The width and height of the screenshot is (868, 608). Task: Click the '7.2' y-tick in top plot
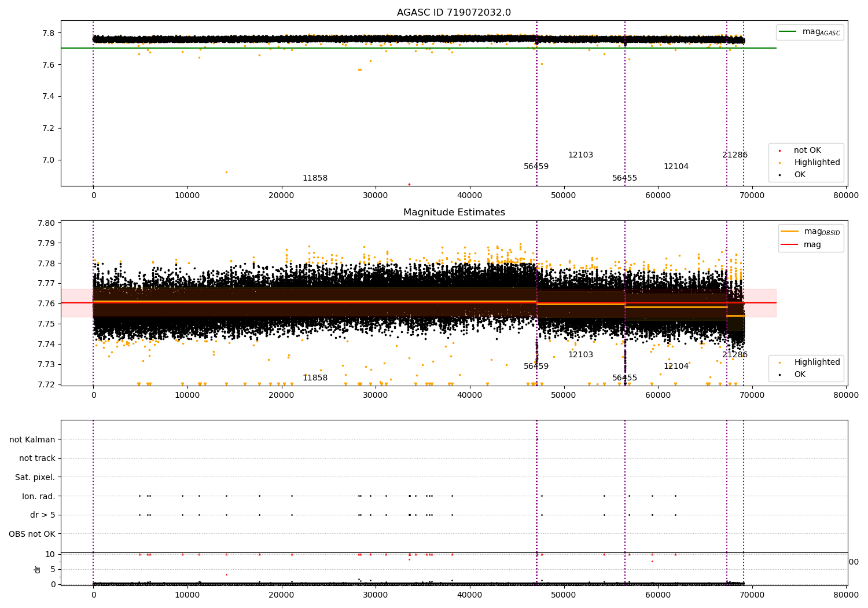click(50, 129)
